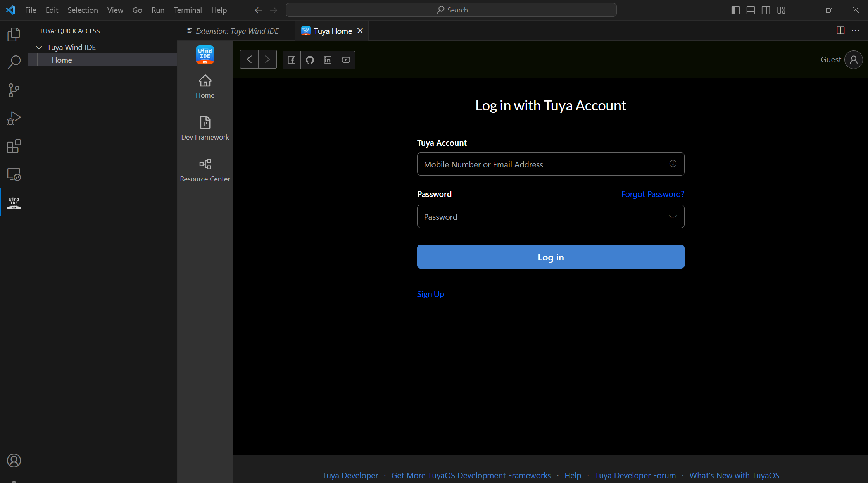
Task: Toggle Secondary Side Bar layout button
Action: tap(766, 10)
